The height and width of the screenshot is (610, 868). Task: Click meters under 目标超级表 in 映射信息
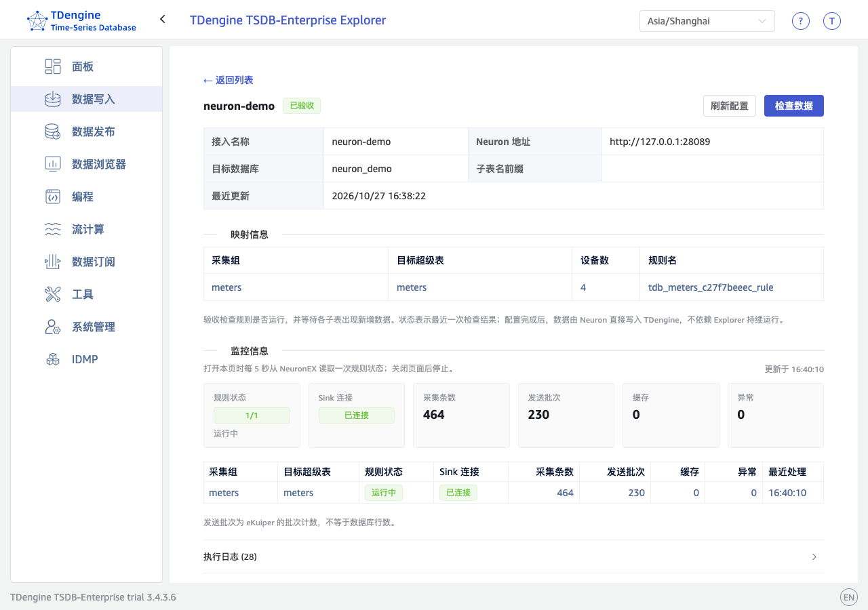pyautogui.click(x=412, y=287)
